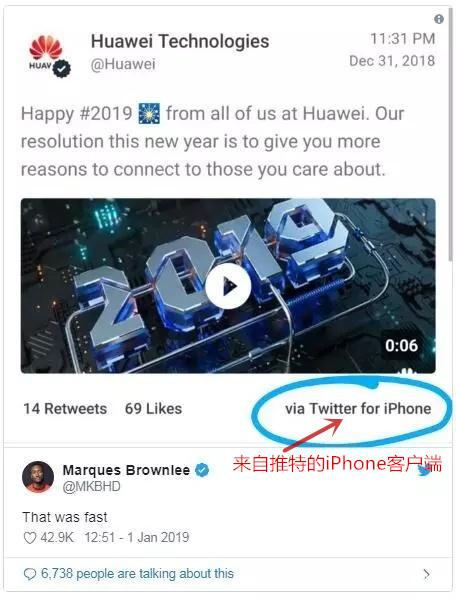Image resolution: width=456 pixels, height=599 pixels.
Task: Click the Twitter bird icon
Action: point(424,470)
